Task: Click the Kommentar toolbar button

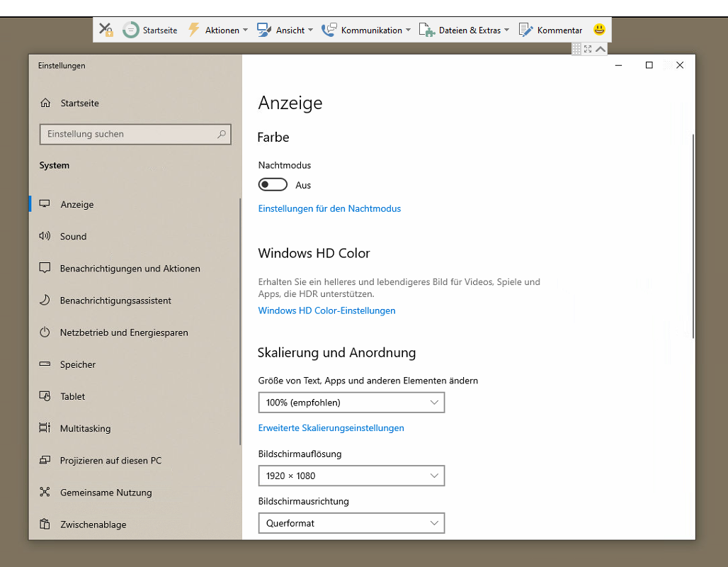Action: [x=550, y=30]
